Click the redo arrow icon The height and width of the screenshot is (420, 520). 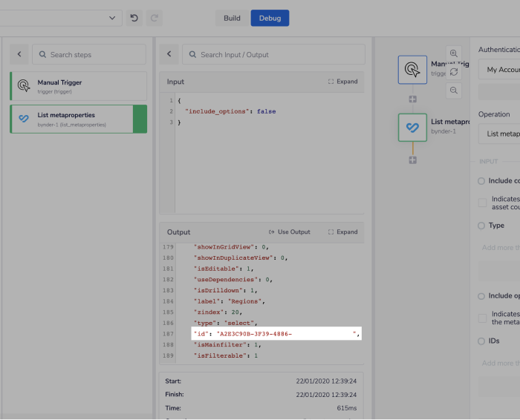coord(155,18)
